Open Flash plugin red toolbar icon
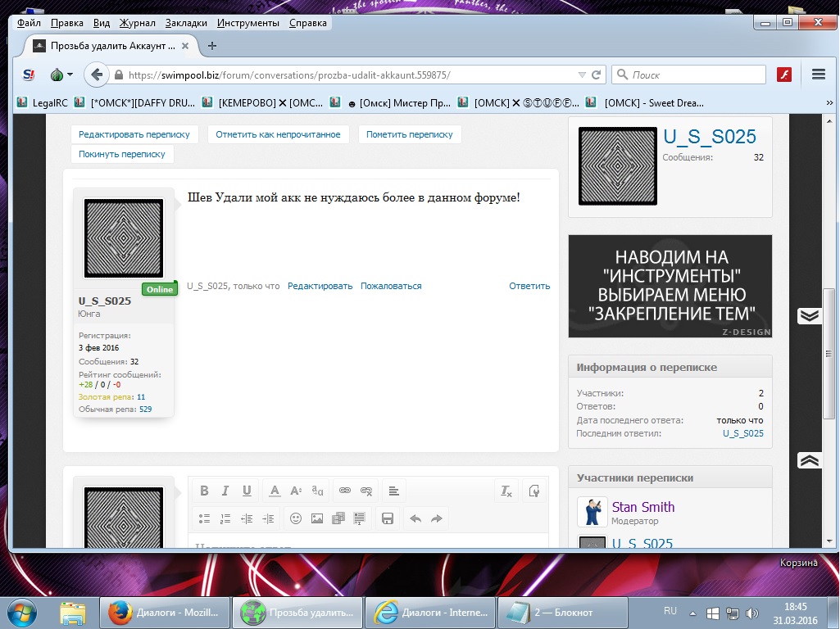Image resolution: width=840 pixels, height=629 pixels. [784, 75]
